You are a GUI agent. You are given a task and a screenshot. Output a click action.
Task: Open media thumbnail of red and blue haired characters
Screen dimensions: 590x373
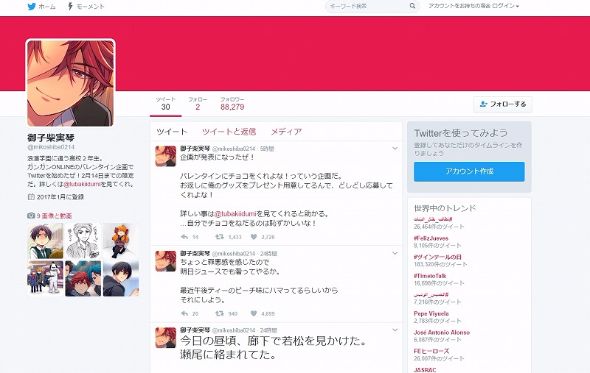83,279
